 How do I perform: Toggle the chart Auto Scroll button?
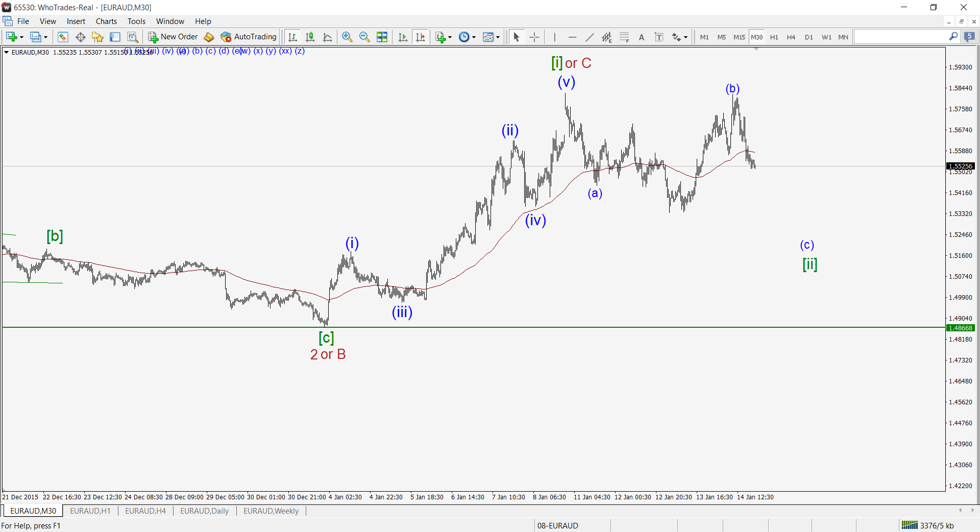point(403,37)
